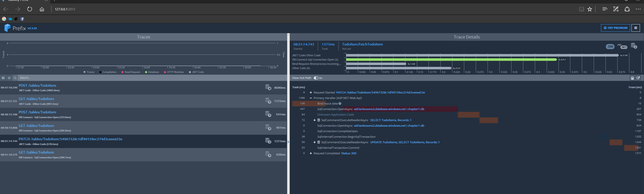
Task: Open POST /tables/TodoItem trace at 08:47:18
Action: point(143,88)
